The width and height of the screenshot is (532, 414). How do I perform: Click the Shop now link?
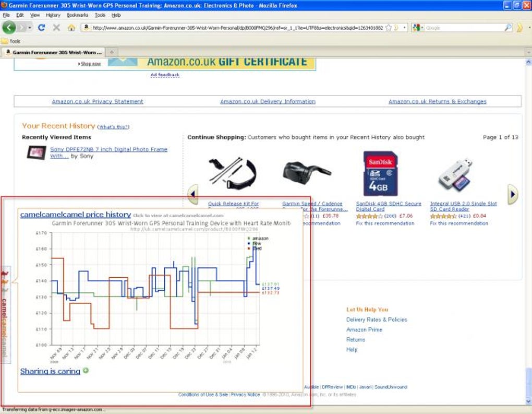[90, 64]
